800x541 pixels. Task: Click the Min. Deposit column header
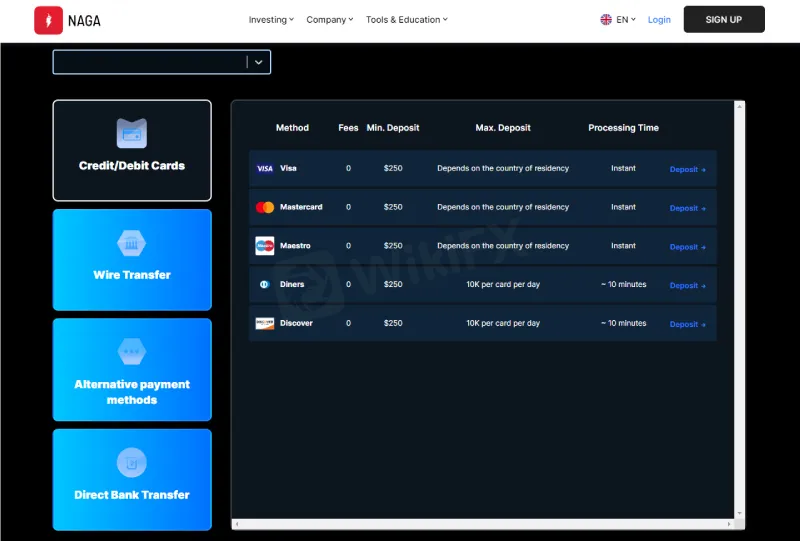click(x=393, y=128)
